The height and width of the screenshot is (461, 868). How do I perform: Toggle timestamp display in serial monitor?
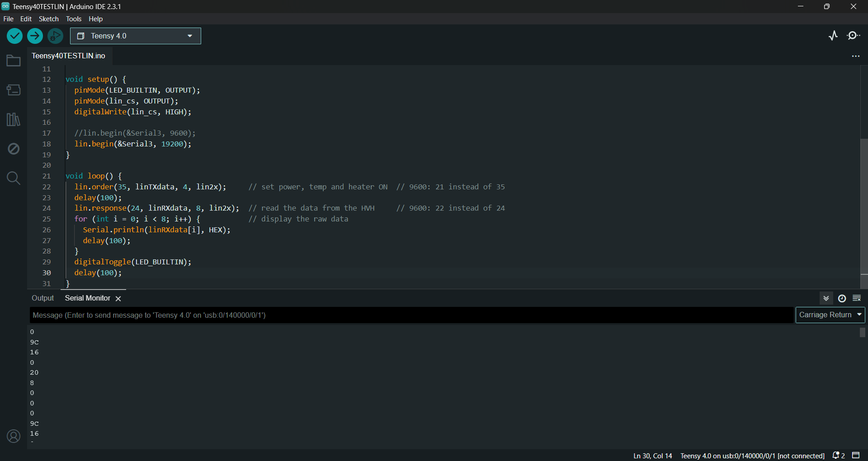842,298
